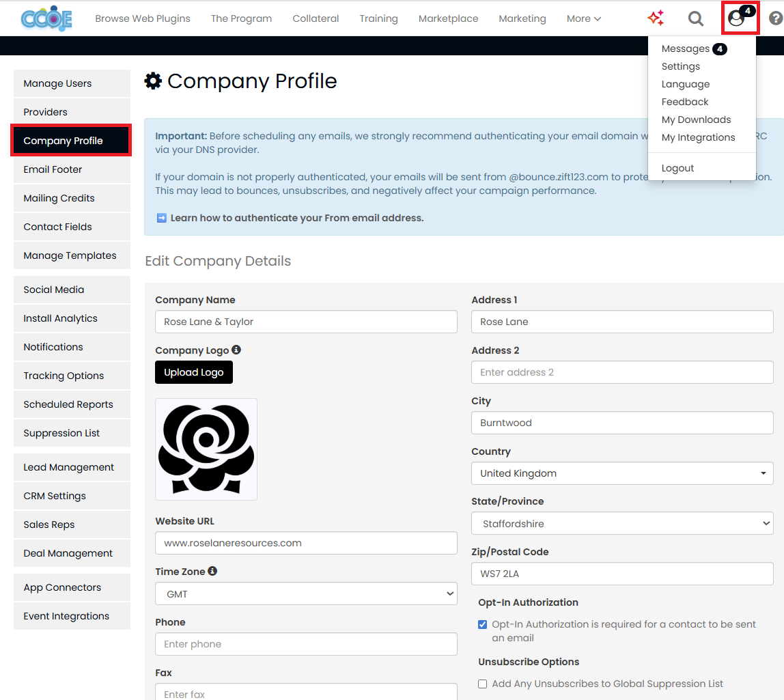Select Messages from the user menu

click(686, 48)
